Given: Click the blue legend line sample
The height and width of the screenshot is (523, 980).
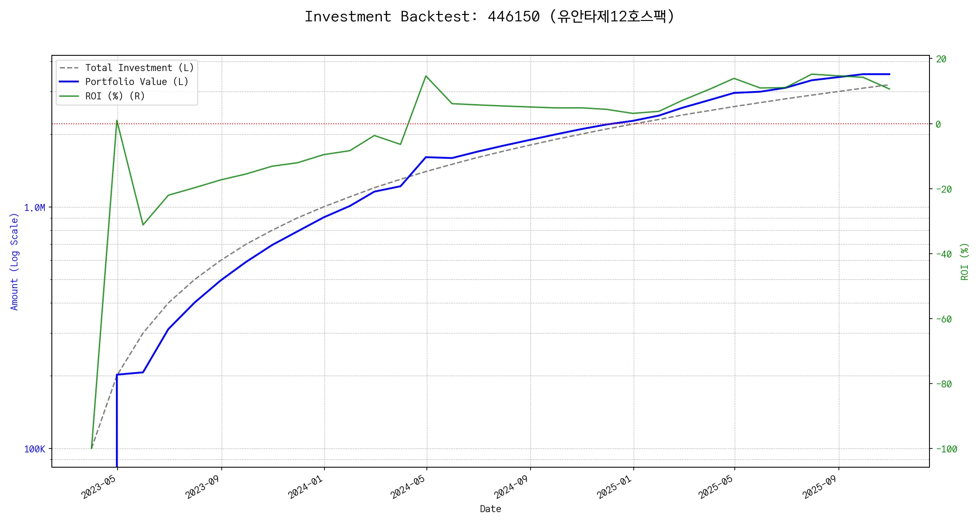Looking at the screenshot, I should pos(69,82).
